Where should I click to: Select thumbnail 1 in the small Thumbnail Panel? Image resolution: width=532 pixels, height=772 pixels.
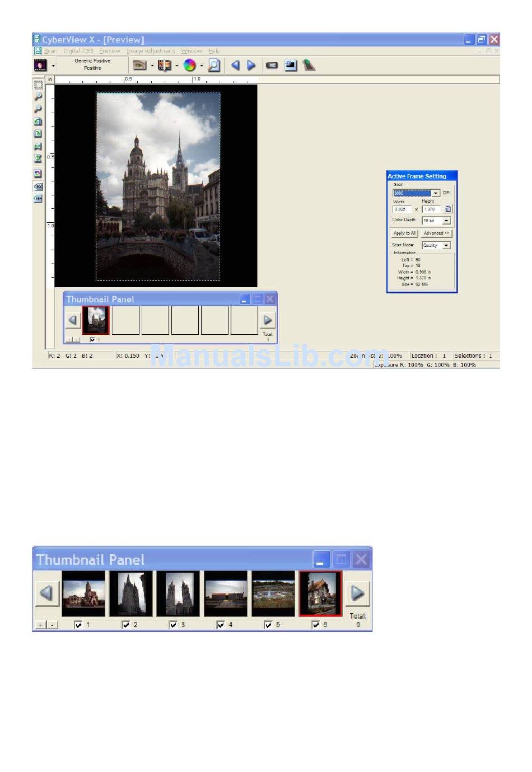pos(96,320)
